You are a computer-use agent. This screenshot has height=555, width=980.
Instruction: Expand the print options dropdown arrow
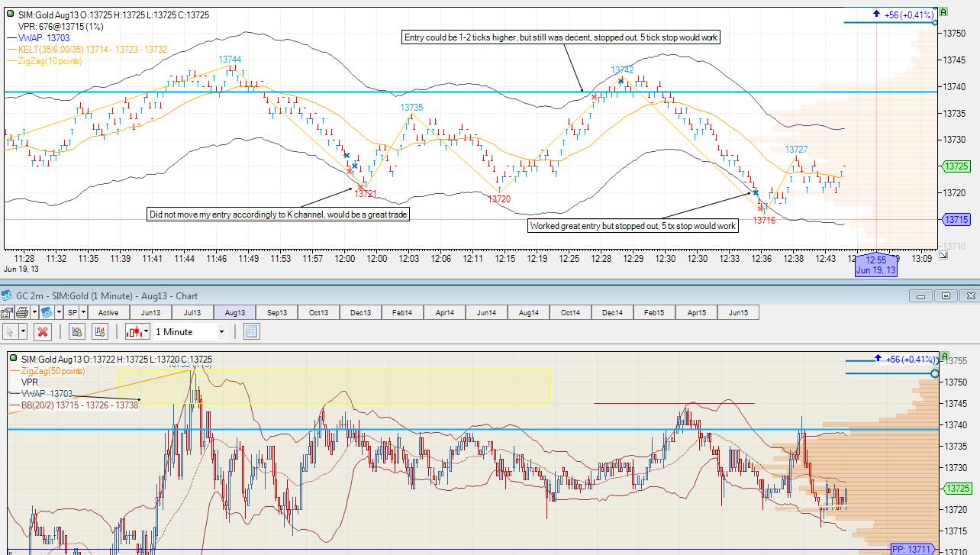tap(33, 312)
